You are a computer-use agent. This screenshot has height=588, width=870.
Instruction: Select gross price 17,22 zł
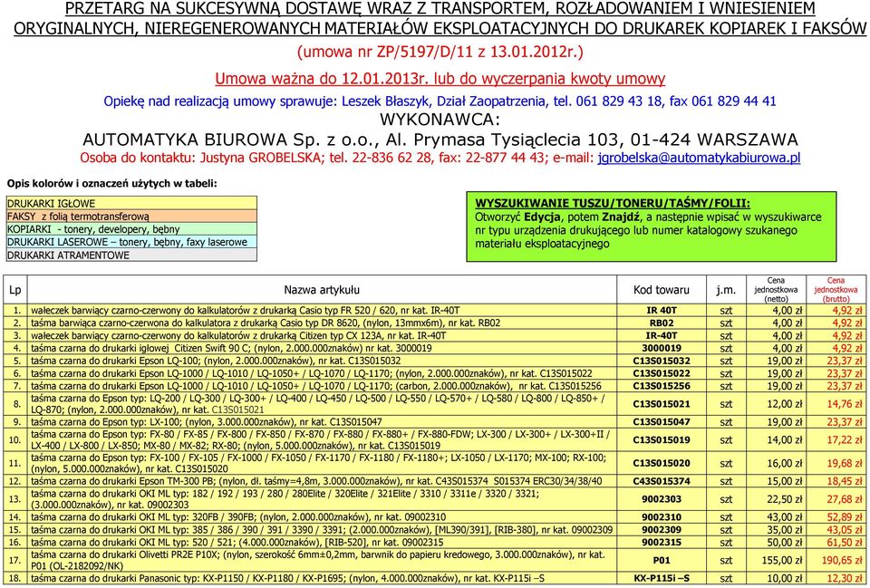pyautogui.click(x=836, y=440)
